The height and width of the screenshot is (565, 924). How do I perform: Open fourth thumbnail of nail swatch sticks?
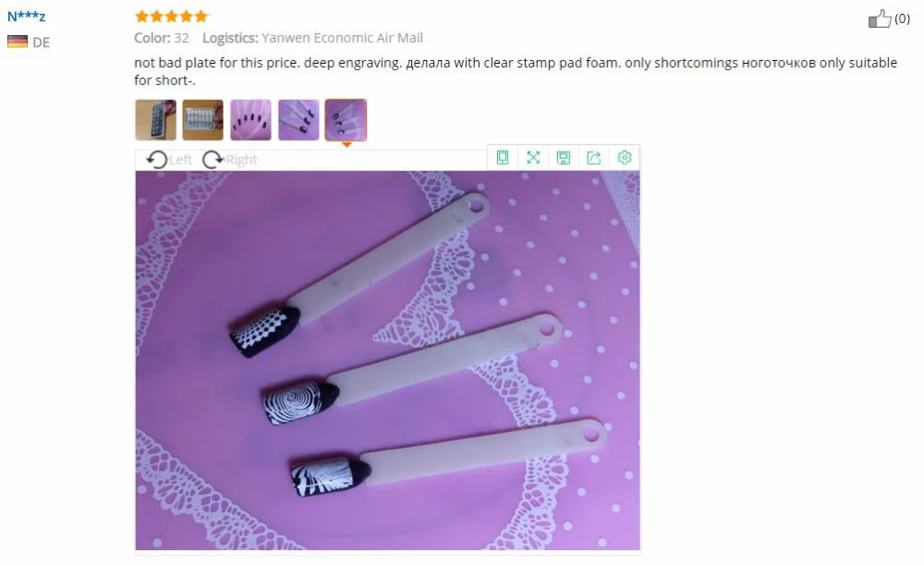point(298,119)
